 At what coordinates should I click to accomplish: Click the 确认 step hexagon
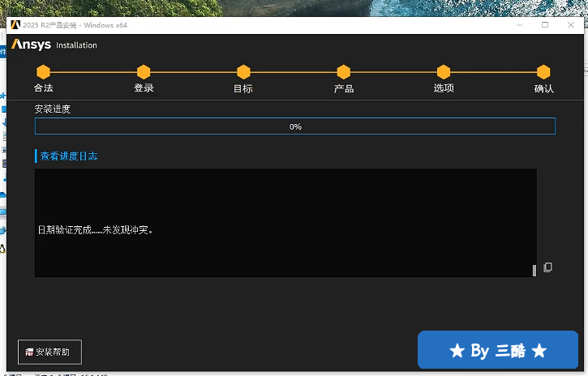[543, 72]
